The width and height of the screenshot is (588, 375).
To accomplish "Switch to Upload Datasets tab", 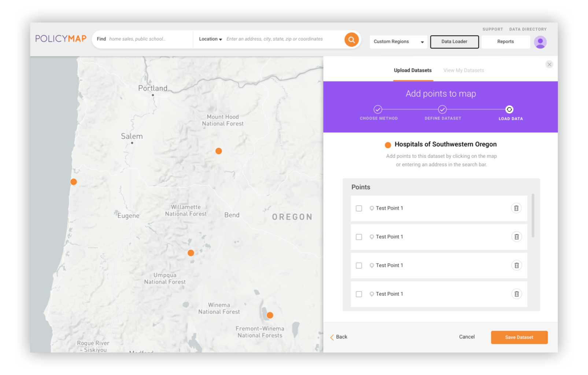I will click(x=413, y=70).
